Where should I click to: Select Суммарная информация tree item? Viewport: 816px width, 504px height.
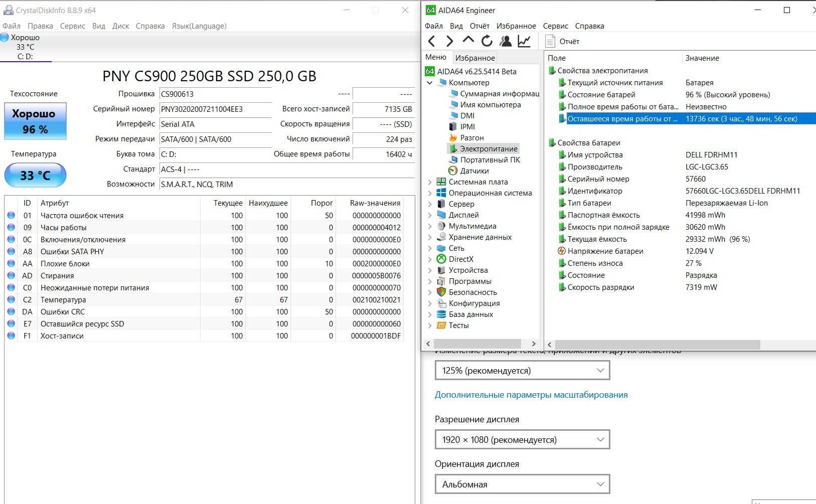tap(500, 94)
